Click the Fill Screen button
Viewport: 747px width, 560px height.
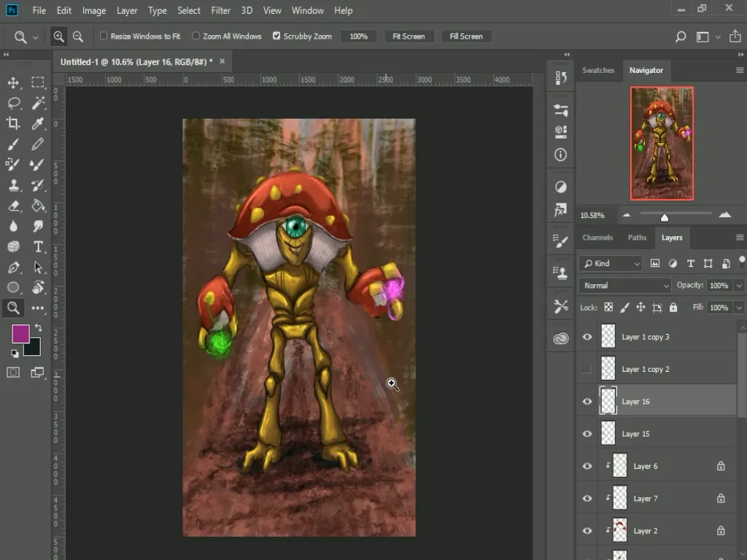click(x=466, y=36)
